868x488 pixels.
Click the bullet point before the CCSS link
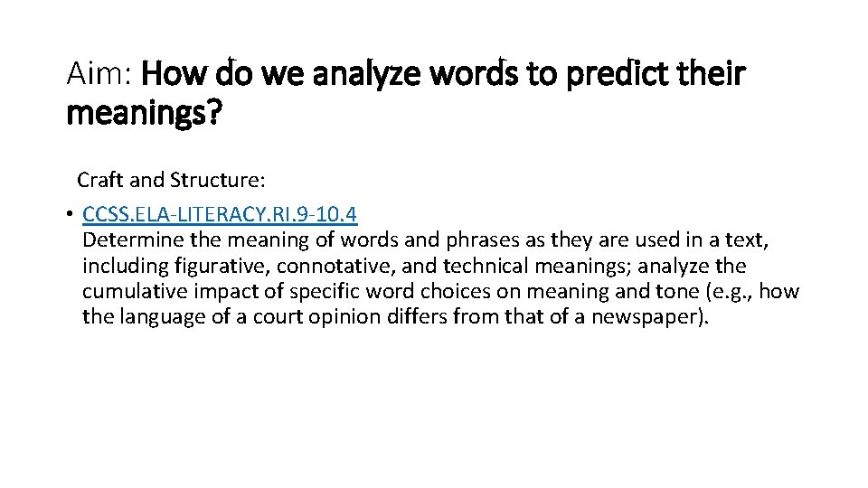(x=70, y=215)
